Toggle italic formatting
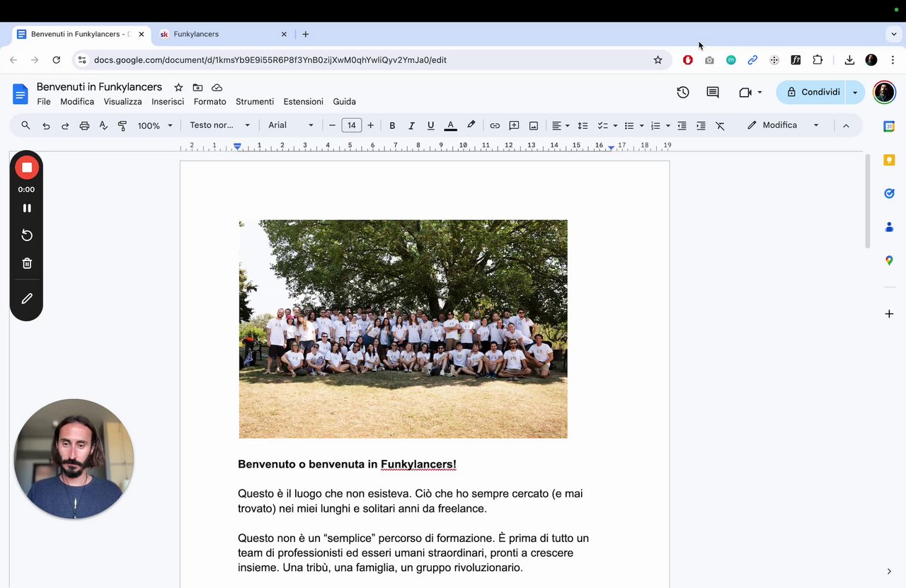The height and width of the screenshot is (588, 906). click(x=411, y=125)
